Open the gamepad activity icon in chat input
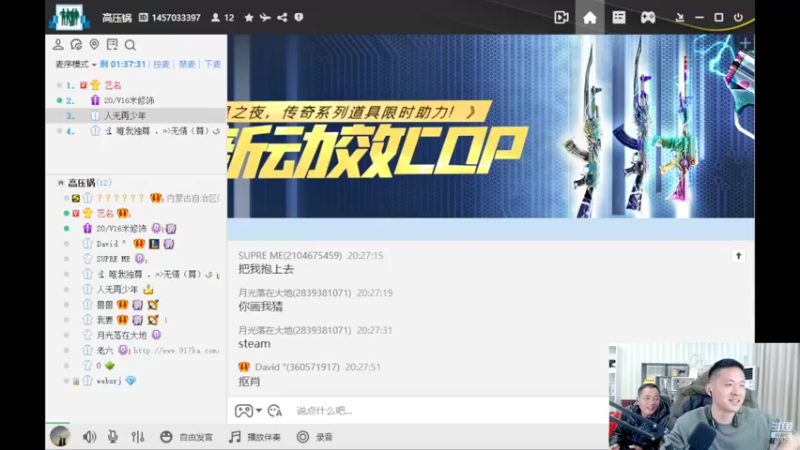Viewport: 800px width, 450px height. (x=243, y=411)
